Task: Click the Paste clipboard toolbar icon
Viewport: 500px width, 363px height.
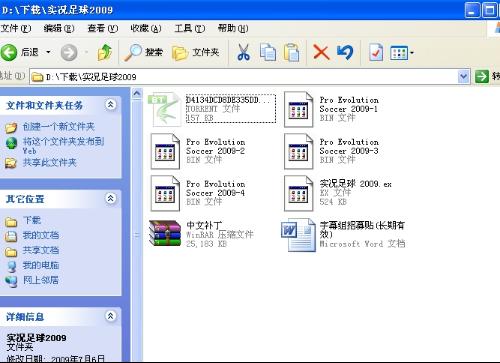Action: tap(292, 52)
